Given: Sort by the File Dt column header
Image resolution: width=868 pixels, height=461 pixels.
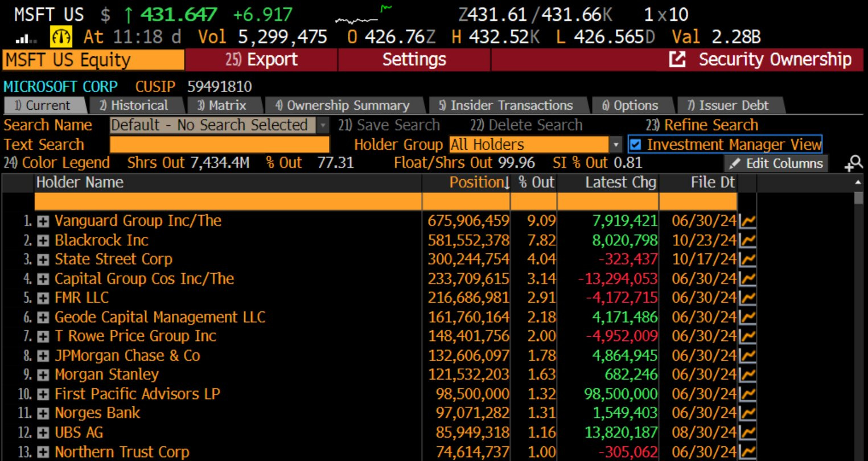Looking at the screenshot, I should (x=698, y=183).
